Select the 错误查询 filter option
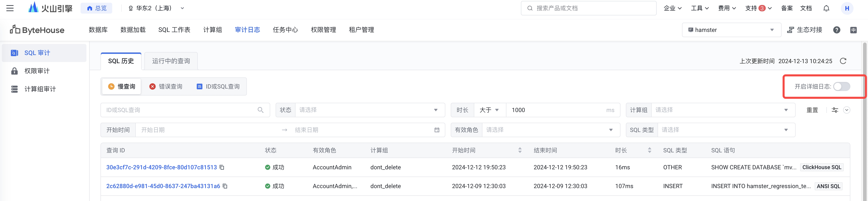The width and height of the screenshot is (868, 201). pos(166,87)
